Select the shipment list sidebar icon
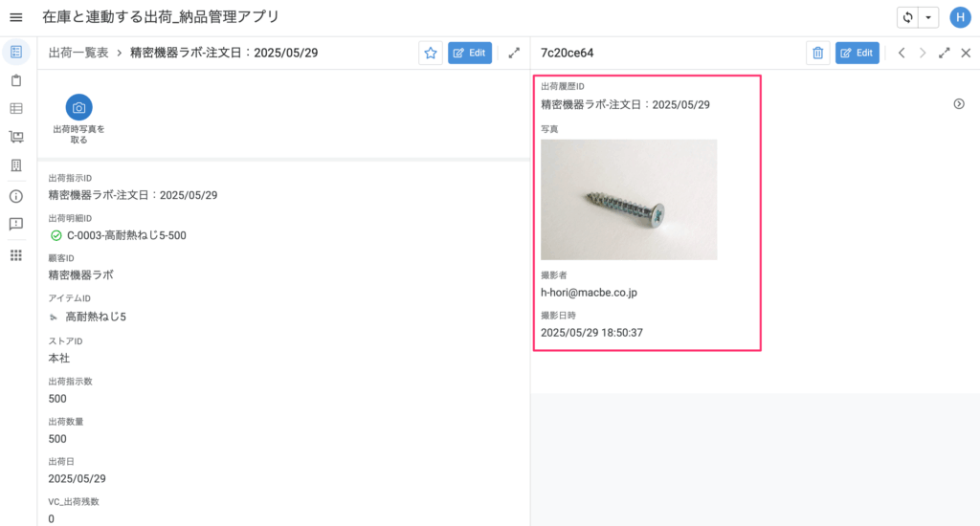Viewport: 980px width, 526px height. 16,53
